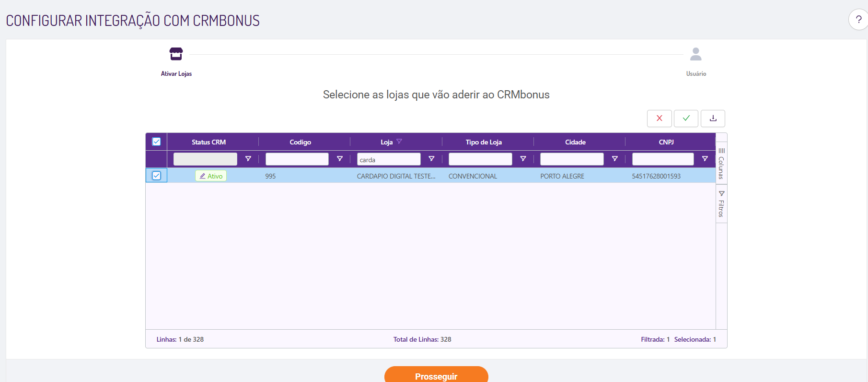Click the red X deselect button
This screenshot has height=382, width=868.
coord(660,119)
